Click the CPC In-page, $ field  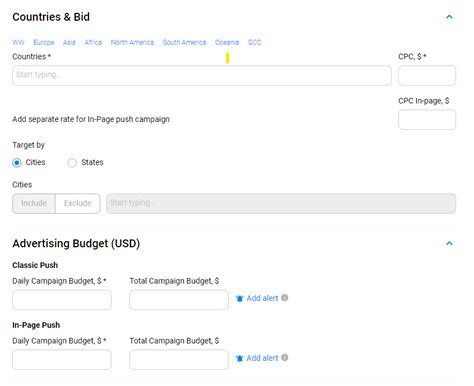click(427, 120)
